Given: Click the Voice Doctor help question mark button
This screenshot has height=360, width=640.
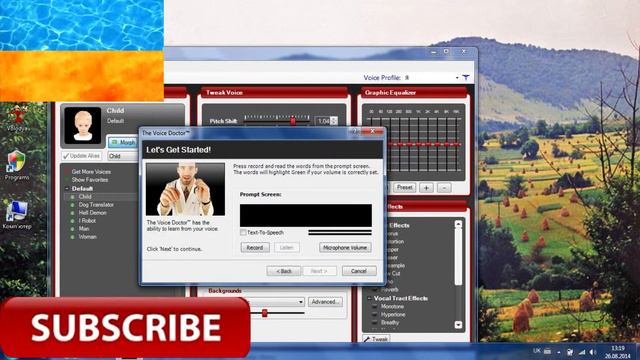Looking at the screenshot, I should tap(354, 131).
